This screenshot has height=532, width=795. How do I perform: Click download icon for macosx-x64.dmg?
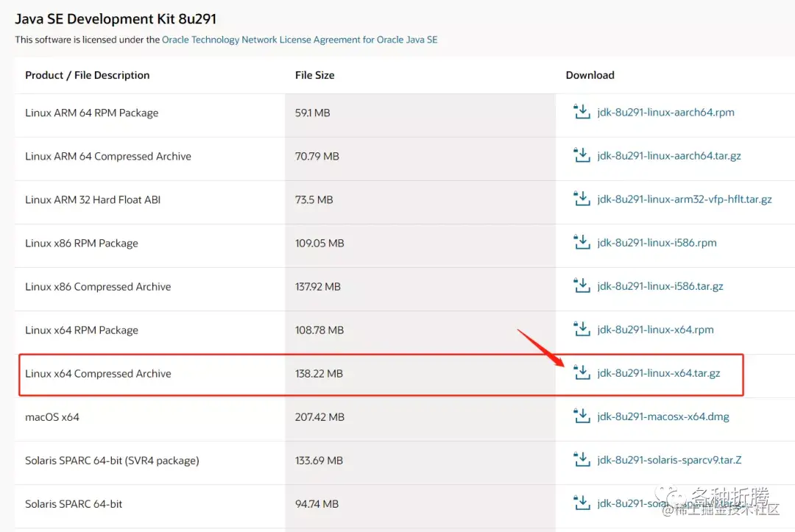[582, 416]
